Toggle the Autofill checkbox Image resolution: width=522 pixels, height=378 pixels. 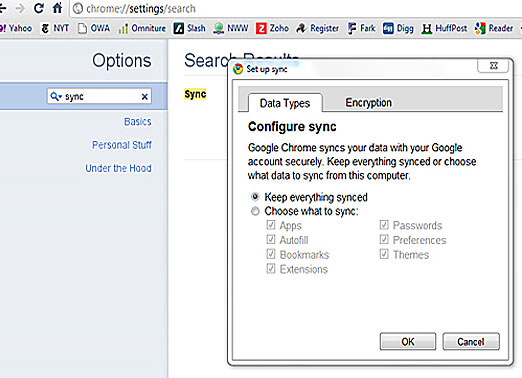click(x=271, y=239)
